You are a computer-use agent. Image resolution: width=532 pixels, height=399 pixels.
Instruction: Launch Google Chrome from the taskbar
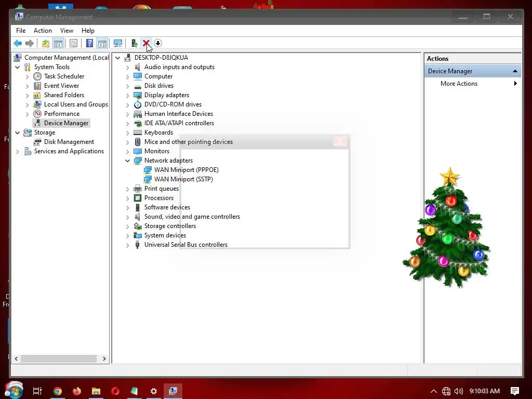click(x=57, y=391)
